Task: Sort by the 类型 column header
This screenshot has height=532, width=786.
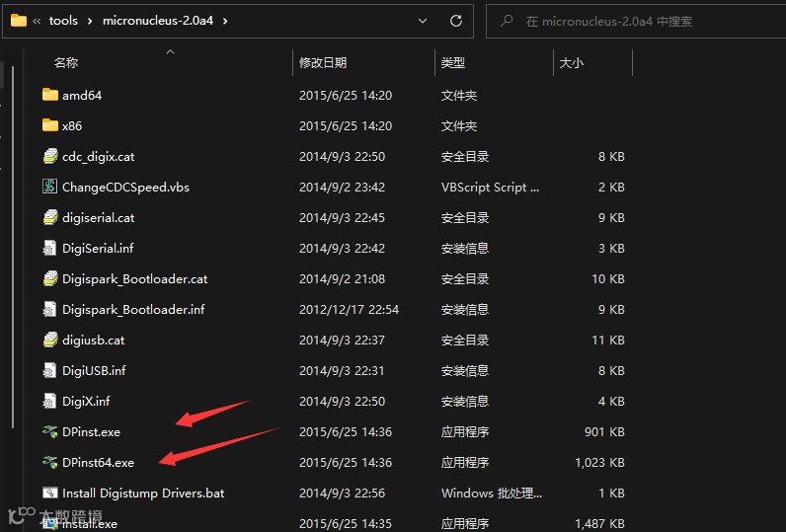Action: coord(452,62)
